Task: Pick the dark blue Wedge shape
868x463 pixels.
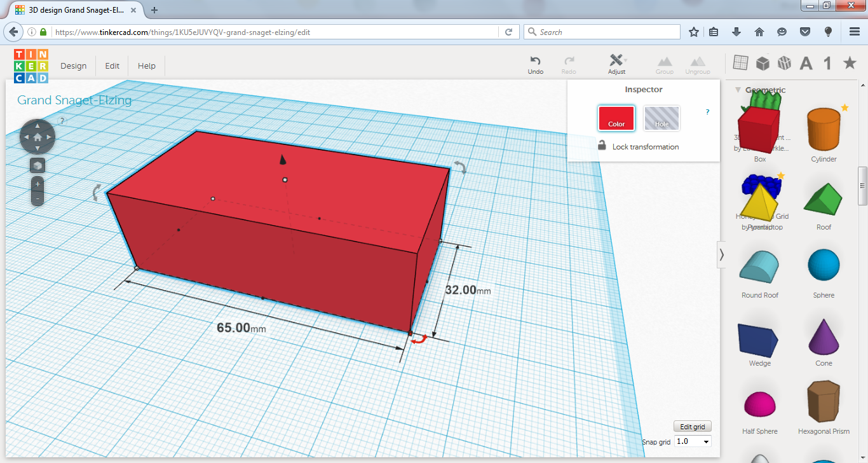Action: [757, 340]
